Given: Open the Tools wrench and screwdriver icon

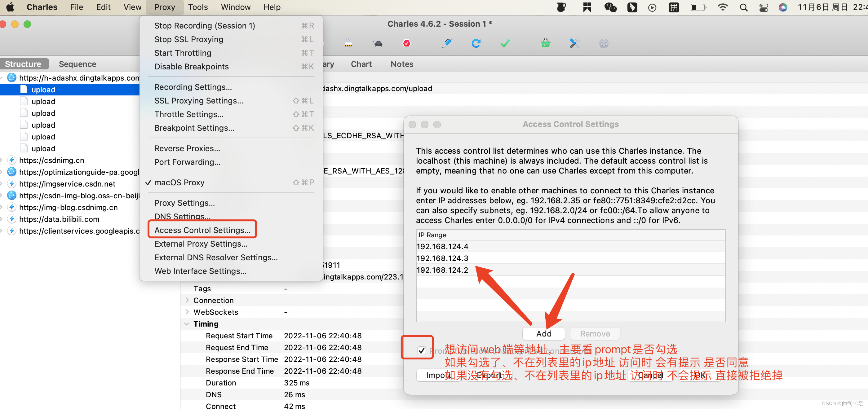Looking at the screenshot, I should click(574, 43).
